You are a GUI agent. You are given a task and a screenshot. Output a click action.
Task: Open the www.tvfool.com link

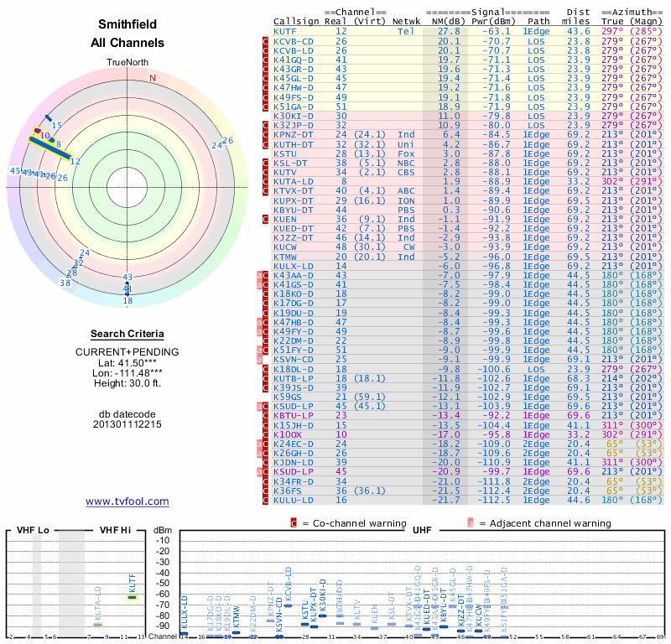(x=127, y=501)
